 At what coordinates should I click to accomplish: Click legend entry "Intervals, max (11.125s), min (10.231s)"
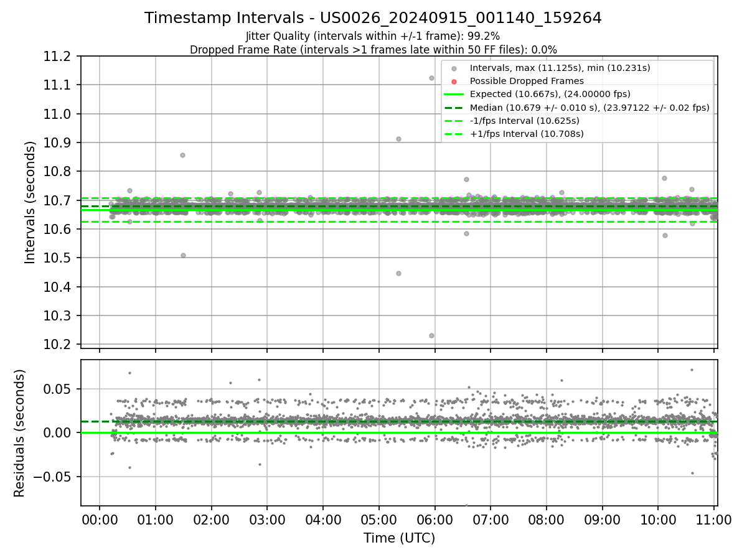coord(560,68)
